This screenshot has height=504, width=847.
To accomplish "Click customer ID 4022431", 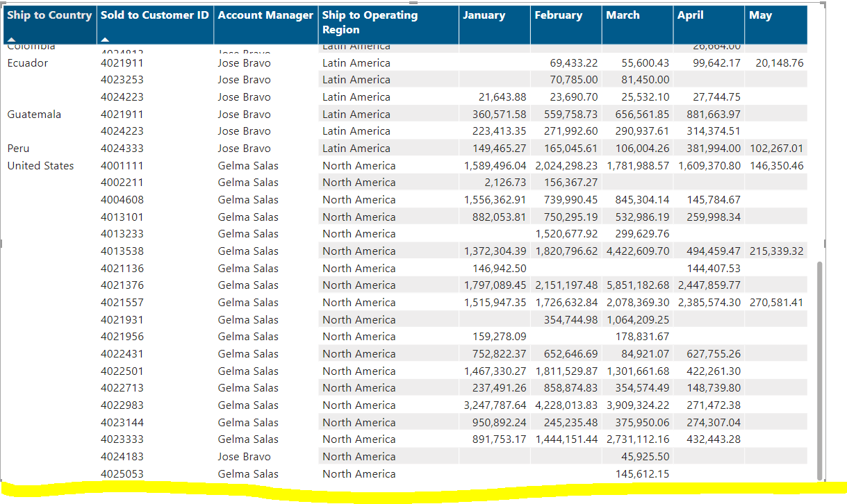I will [x=122, y=354].
